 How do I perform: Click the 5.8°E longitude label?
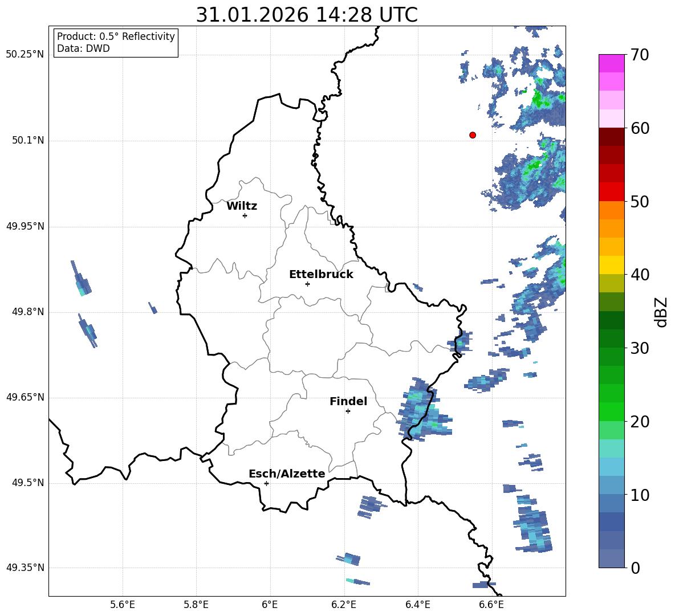click(x=196, y=605)
